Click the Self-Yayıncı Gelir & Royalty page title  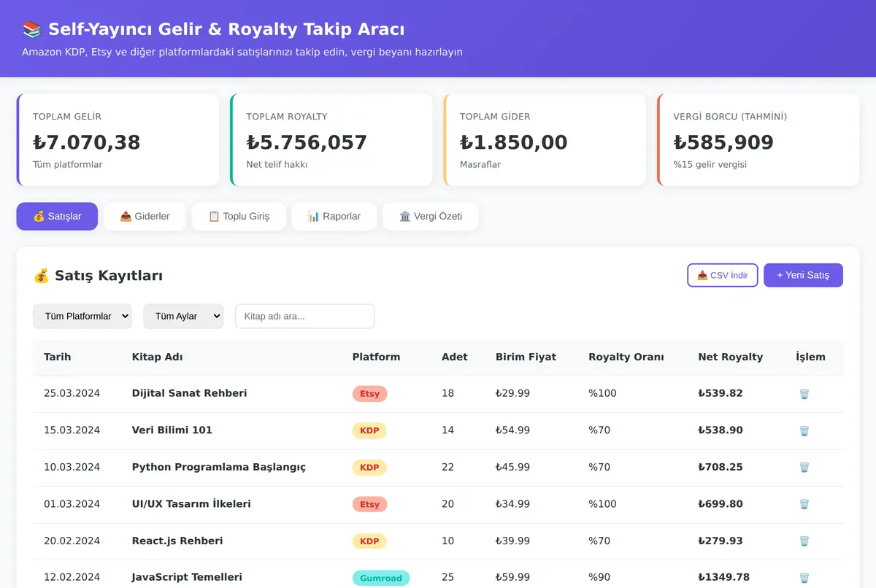point(213,29)
